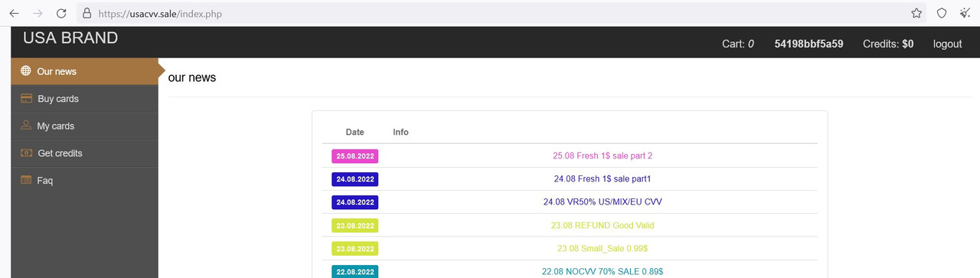Click the 'our news' page heading
The image size is (980, 278).
tap(192, 77)
